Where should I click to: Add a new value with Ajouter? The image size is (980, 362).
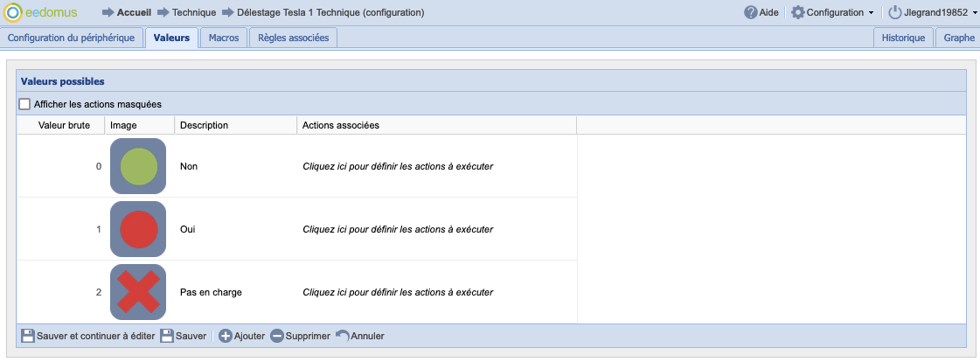[241, 336]
